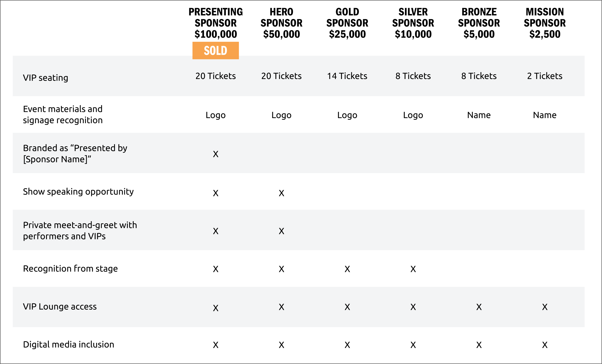The image size is (602, 364).
Task: Click Bronze Sponsor's Name recognition cell
Action: point(479,115)
